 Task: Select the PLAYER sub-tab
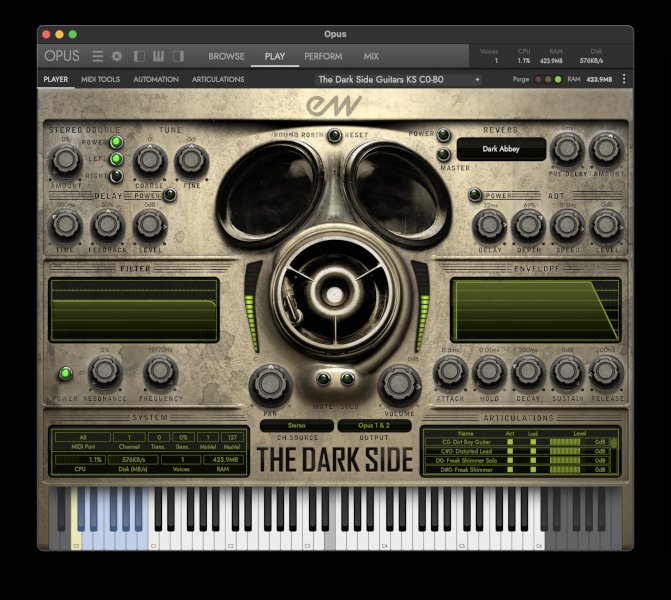click(56, 79)
